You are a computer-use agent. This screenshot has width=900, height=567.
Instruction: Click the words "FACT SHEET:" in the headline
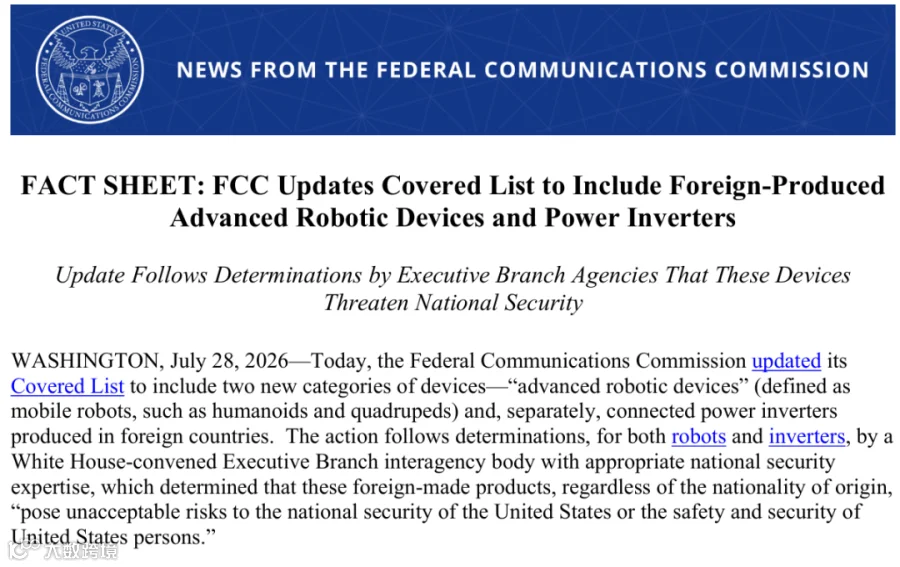click(x=113, y=186)
